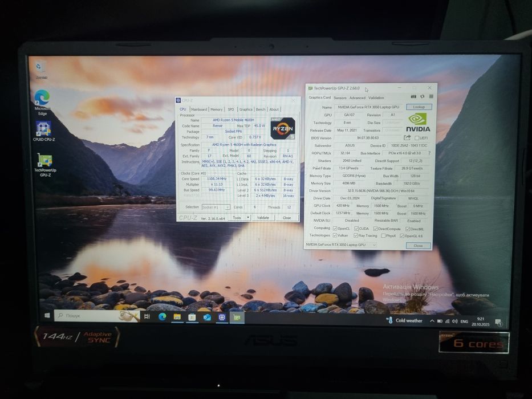Click the battery tray icon
The height and width of the screenshot is (399, 532).
(440, 321)
